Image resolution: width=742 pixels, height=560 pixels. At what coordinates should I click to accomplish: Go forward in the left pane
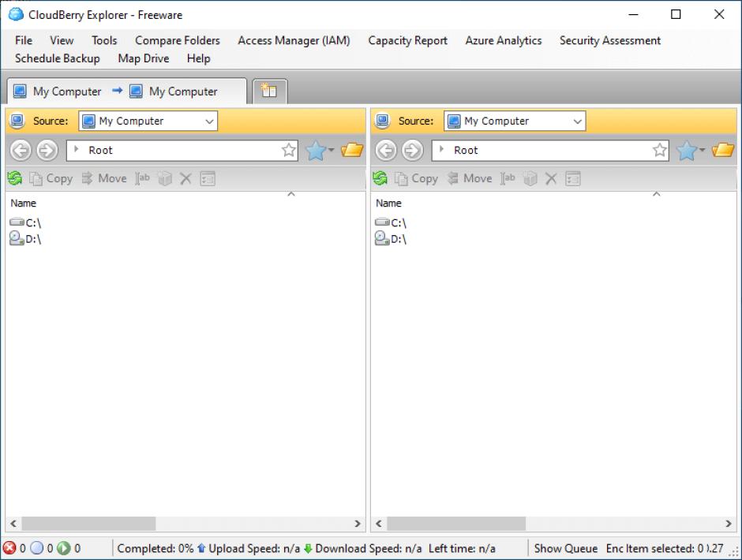(47, 151)
